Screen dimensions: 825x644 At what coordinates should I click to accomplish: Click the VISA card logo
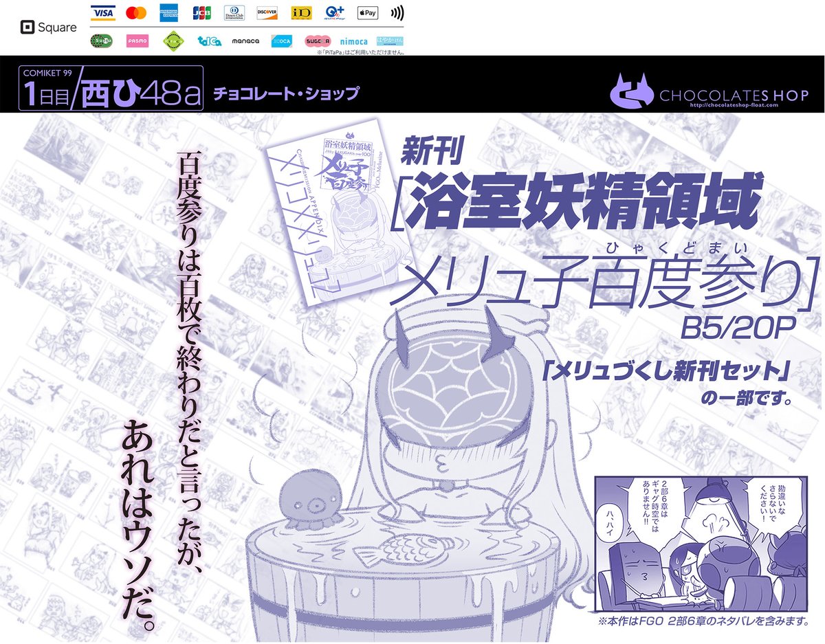[102, 13]
